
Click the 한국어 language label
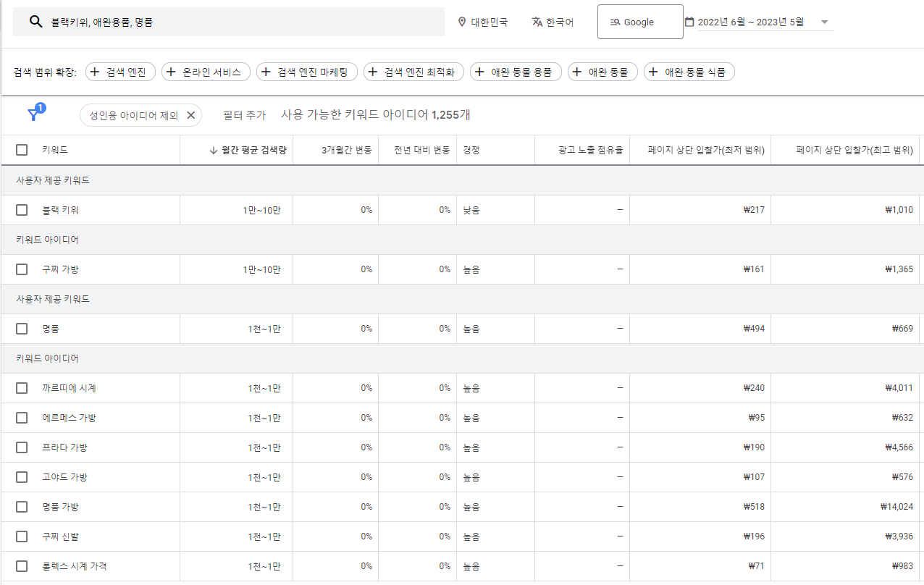click(560, 22)
